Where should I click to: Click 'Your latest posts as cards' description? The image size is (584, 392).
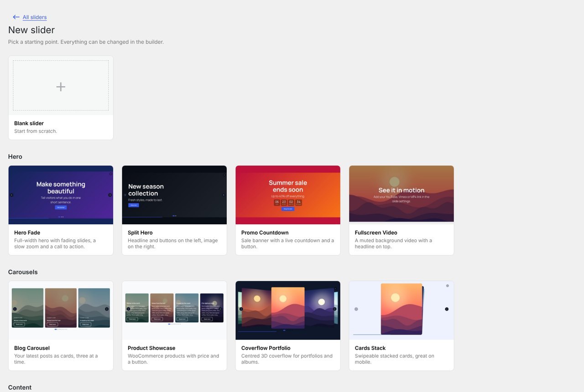click(x=56, y=359)
